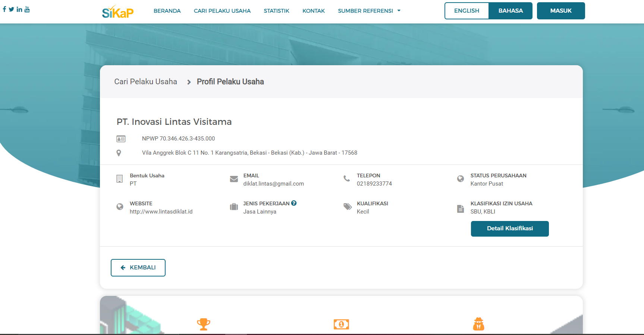
Task: Click the Bentuk Usaha building icon
Action: [x=120, y=179]
